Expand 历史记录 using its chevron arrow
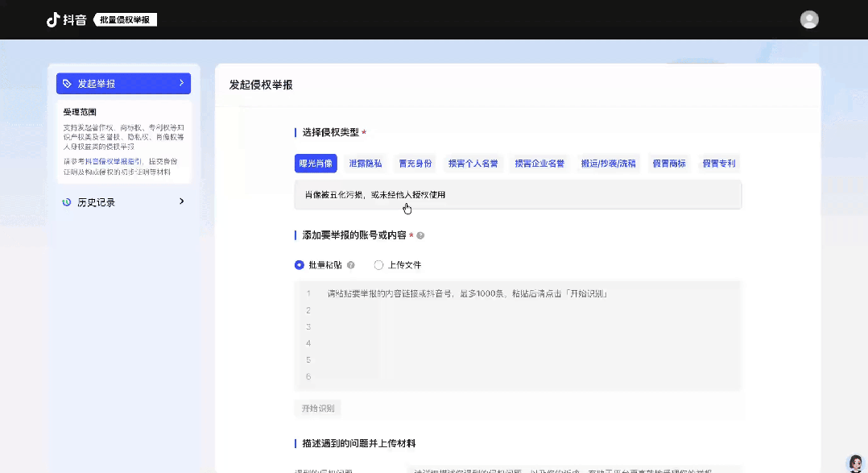 (181, 201)
